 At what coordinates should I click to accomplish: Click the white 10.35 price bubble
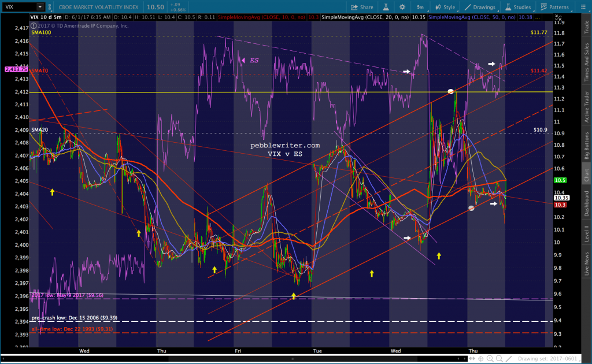tap(561, 198)
